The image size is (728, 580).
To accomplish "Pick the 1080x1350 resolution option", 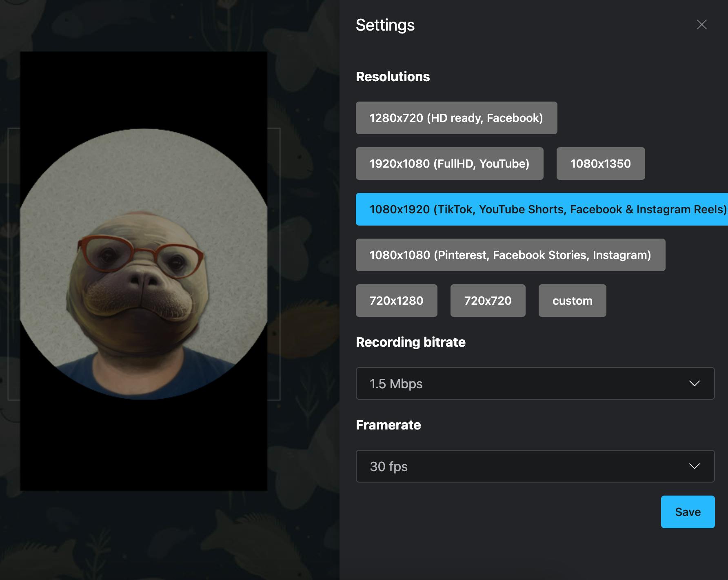I will pos(600,164).
